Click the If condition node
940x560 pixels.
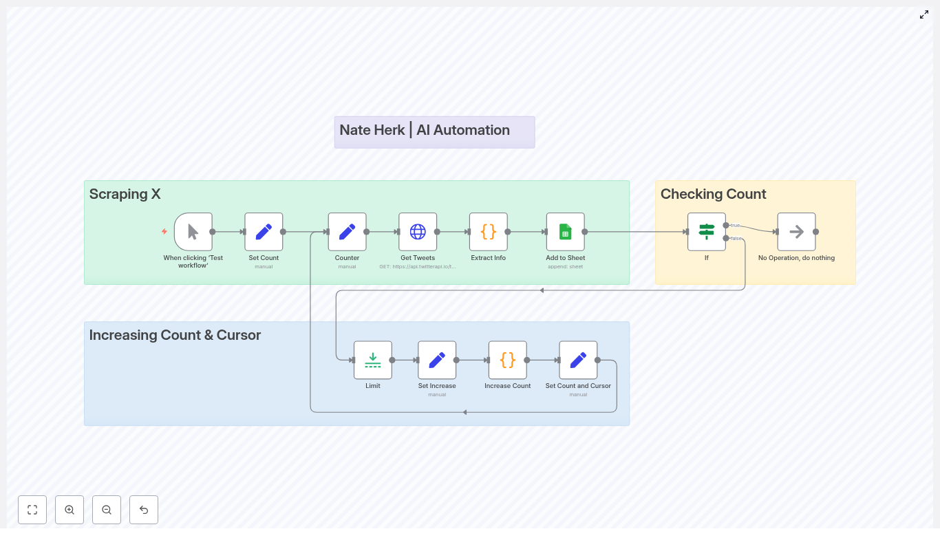point(706,232)
